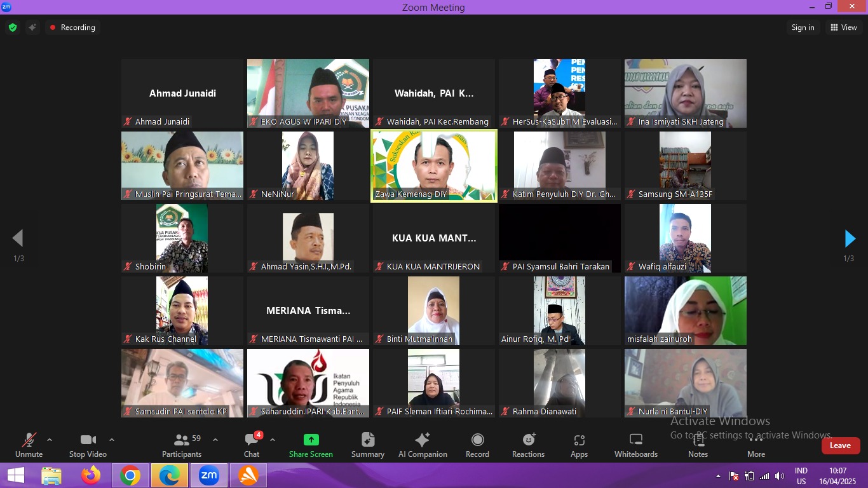Click the AI sparkle icon near Recording
The width and height of the screenshot is (868, 488).
32,27
